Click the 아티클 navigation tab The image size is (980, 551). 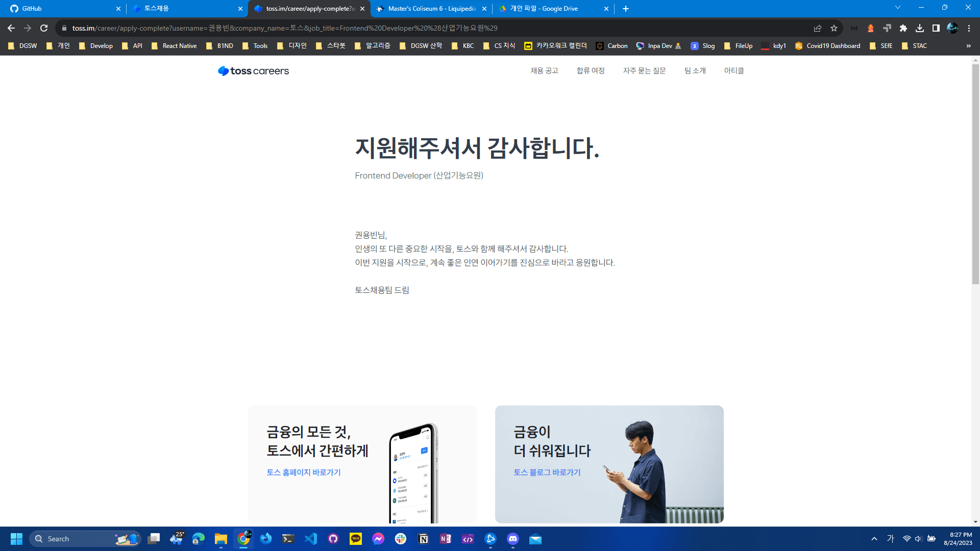[734, 70]
